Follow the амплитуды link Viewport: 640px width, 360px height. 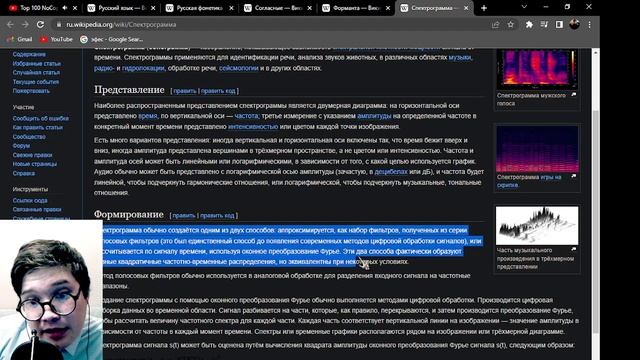374,116
